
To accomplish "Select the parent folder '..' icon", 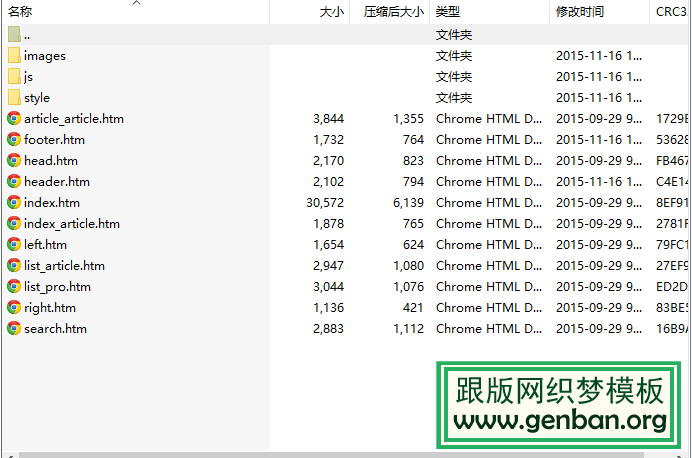I will coord(14,34).
